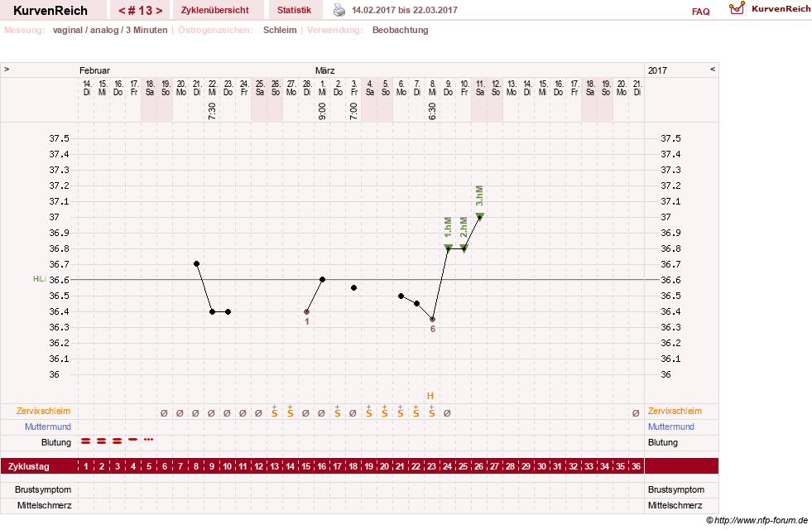Viewport: 812px width, 530px height.
Task: Click the 'März' month label
Action: click(x=324, y=70)
